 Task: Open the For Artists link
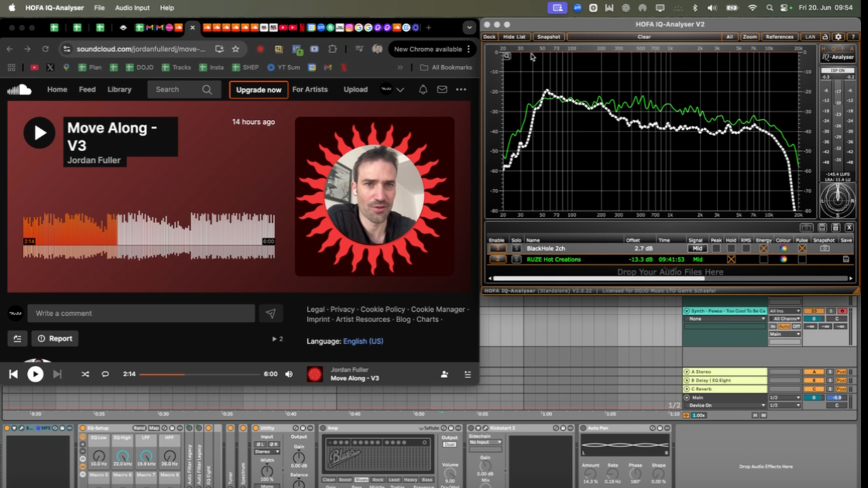(x=310, y=89)
